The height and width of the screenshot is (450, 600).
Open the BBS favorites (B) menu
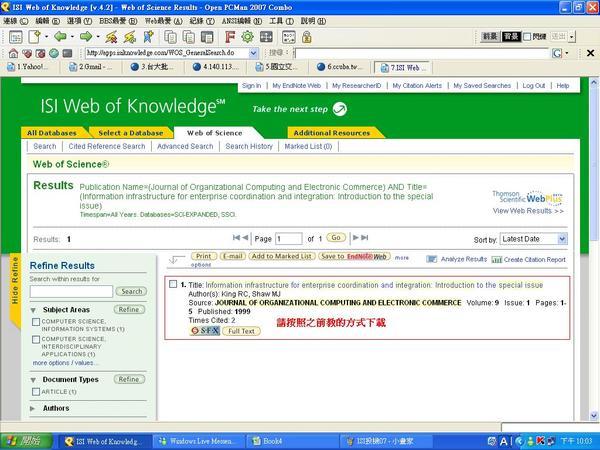118,21
